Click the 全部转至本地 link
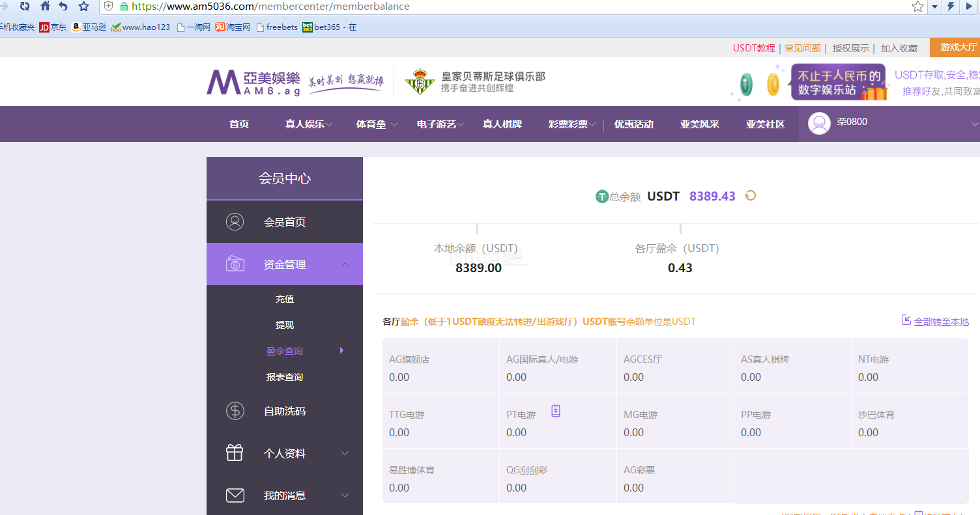Viewport: 980px width, 515px height. [940, 322]
